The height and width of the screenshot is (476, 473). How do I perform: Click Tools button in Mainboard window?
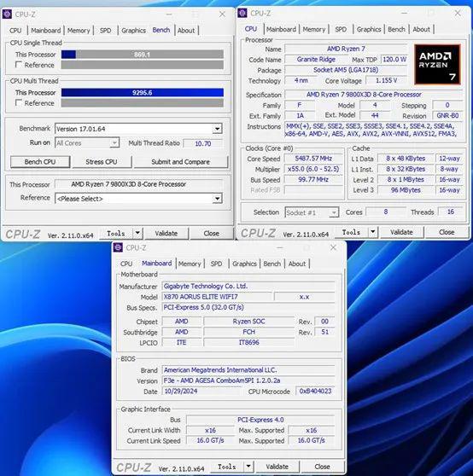(x=227, y=467)
